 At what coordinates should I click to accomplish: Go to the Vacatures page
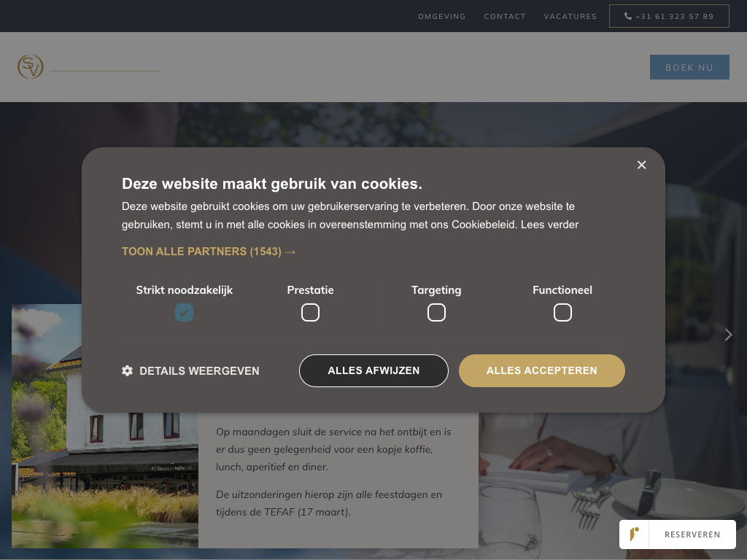tap(570, 16)
